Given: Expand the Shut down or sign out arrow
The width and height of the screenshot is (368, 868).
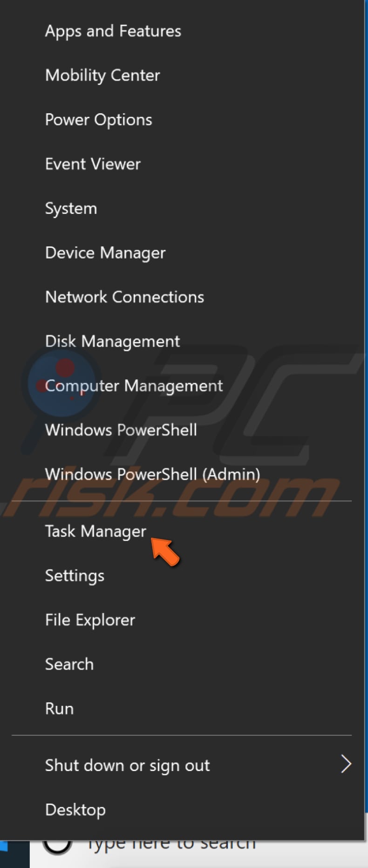Looking at the screenshot, I should pyautogui.click(x=345, y=764).
